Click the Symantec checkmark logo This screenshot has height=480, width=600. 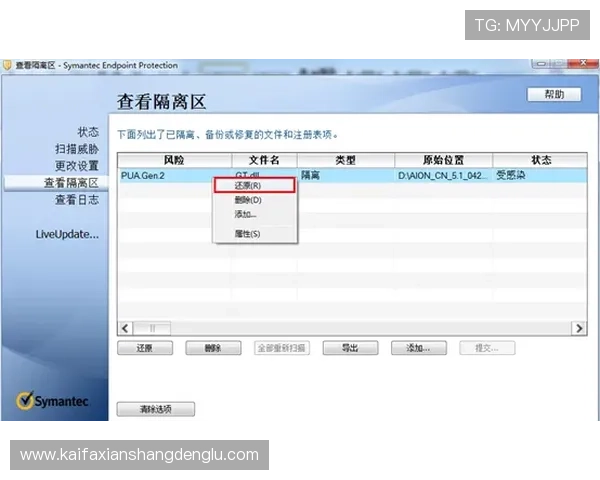coord(25,400)
